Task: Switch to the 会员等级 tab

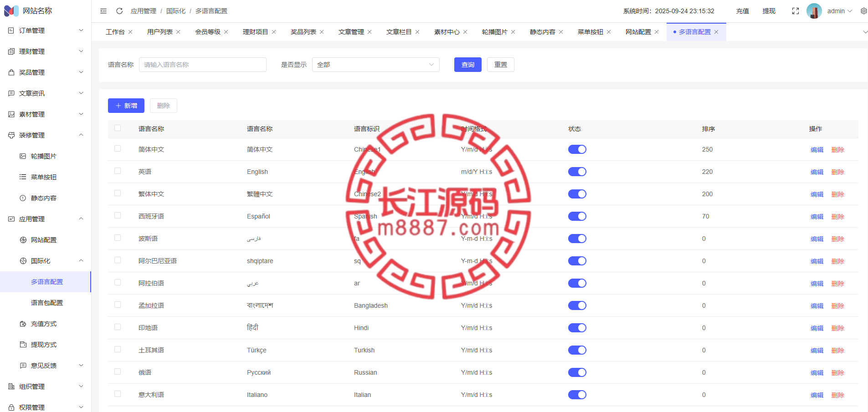Action: tap(208, 32)
